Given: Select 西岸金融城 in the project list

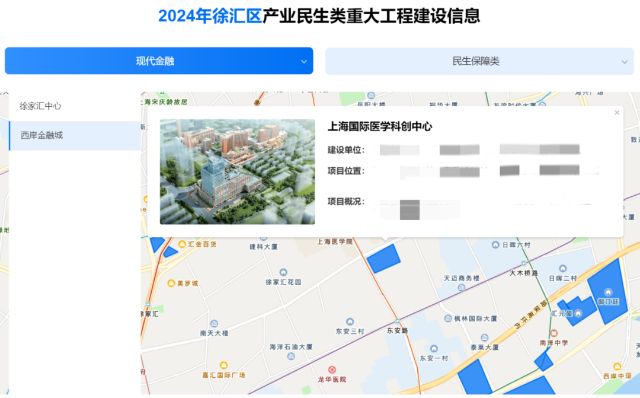Looking at the screenshot, I should [x=75, y=135].
